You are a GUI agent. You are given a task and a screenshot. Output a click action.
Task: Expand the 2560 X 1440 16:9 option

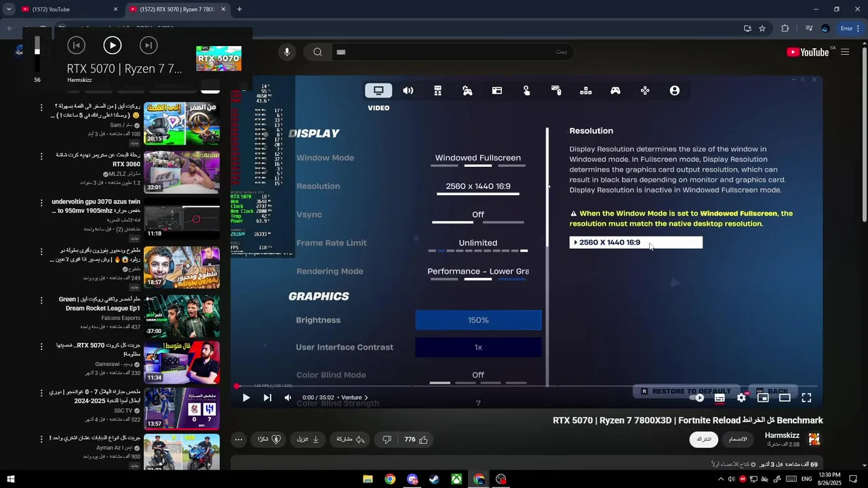pyautogui.click(x=636, y=243)
